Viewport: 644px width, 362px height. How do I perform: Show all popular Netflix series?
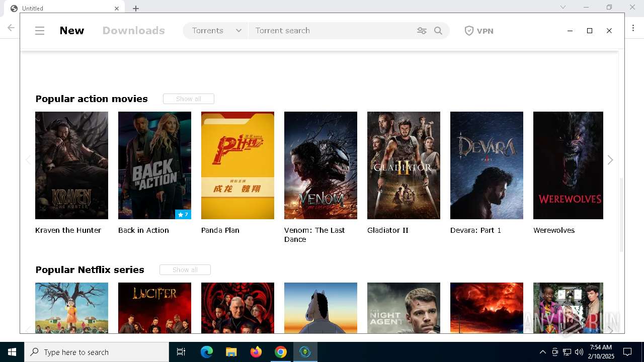(185, 270)
